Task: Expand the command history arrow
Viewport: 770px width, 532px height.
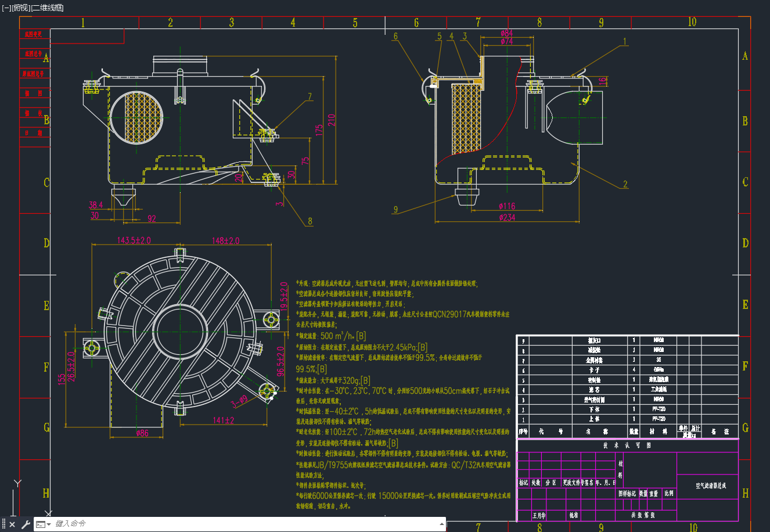Action: (x=442, y=524)
